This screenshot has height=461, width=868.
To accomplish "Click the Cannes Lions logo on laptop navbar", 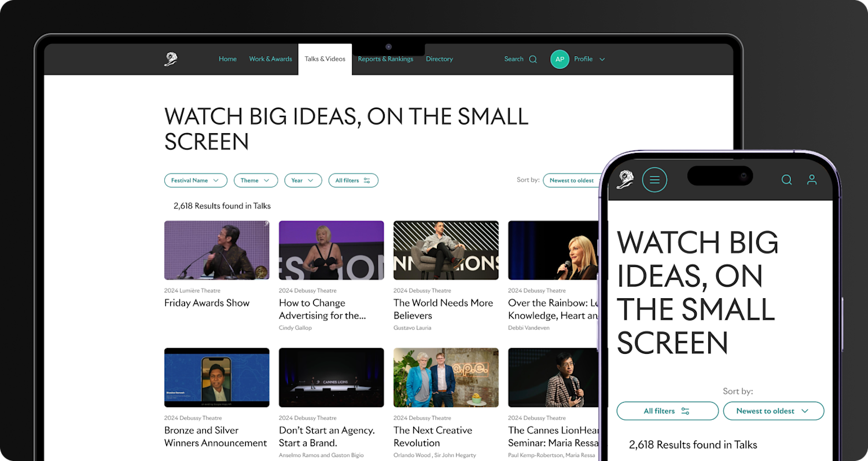I will coord(171,59).
